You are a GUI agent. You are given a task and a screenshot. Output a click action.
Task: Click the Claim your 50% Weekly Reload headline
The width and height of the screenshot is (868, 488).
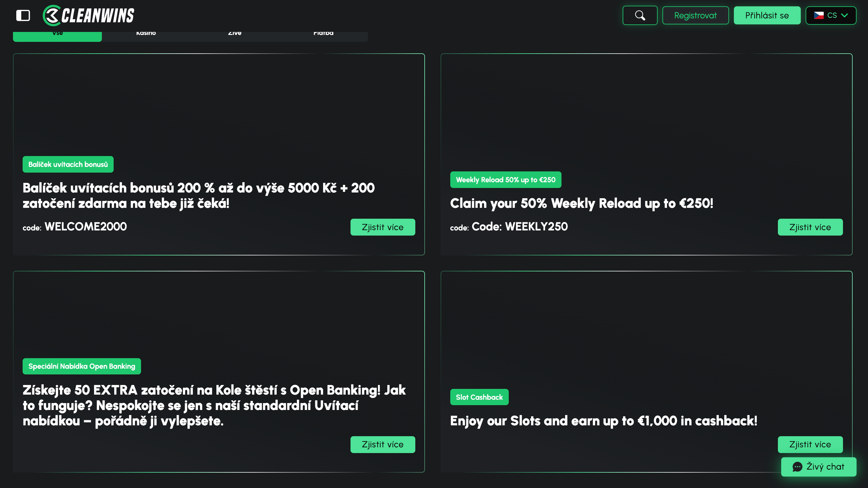click(x=582, y=203)
